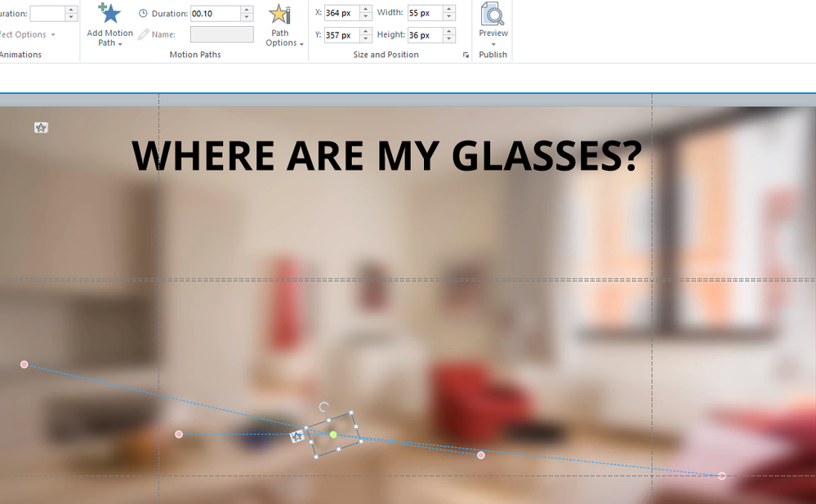Click the rotation handle above the selected object
Screen dimensions: 816x504
point(324,407)
